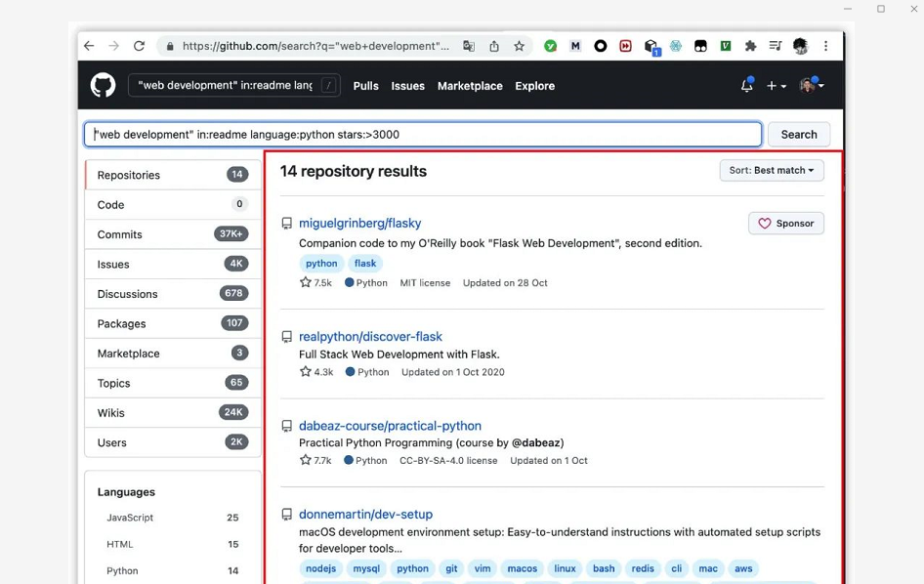
Task: Open the GitHub notifications bell
Action: pyautogui.click(x=746, y=85)
